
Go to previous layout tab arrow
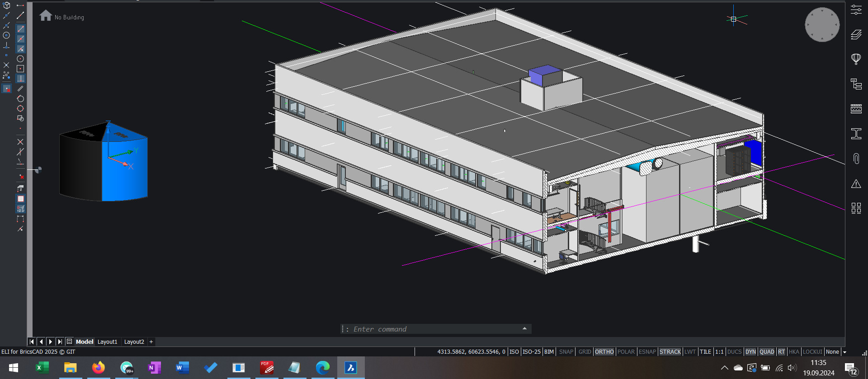click(x=41, y=342)
